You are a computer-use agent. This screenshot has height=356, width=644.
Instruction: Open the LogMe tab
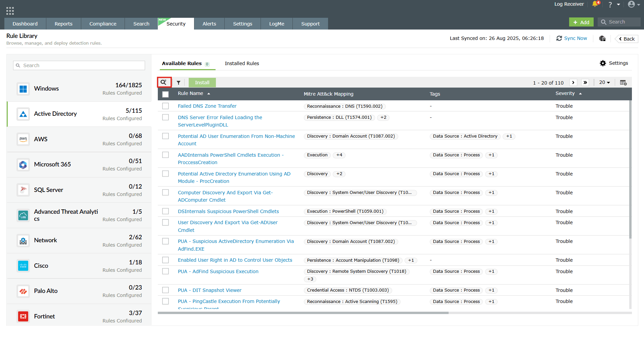(x=277, y=24)
